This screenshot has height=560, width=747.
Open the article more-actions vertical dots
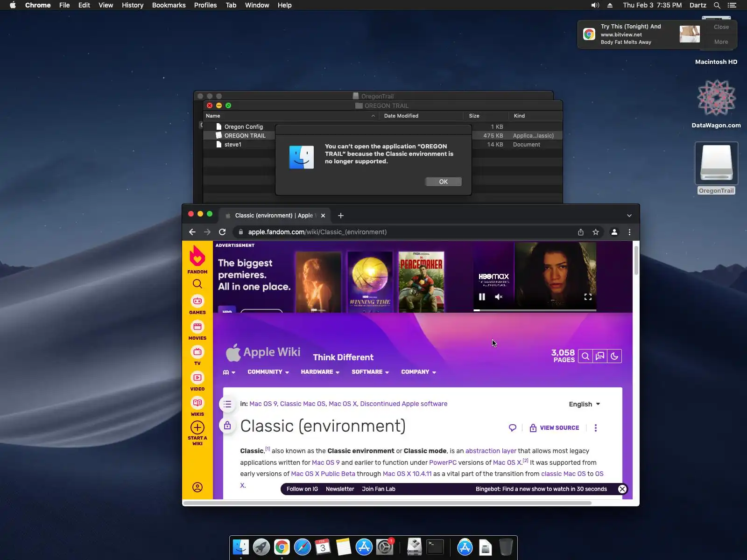(596, 427)
